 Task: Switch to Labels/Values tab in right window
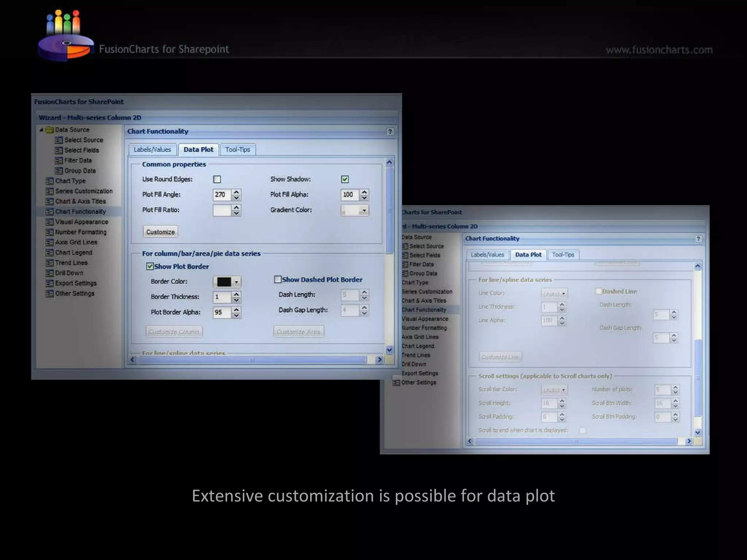tap(487, 254)
